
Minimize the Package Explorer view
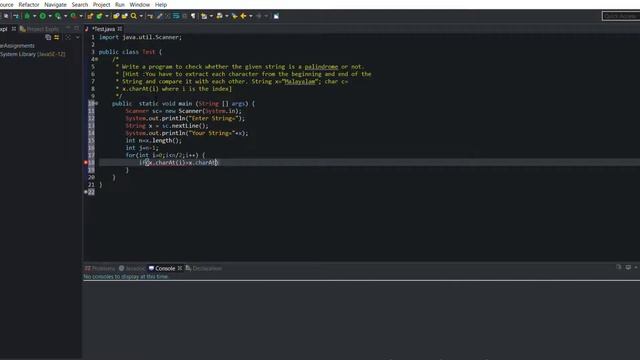pos(68,28)
